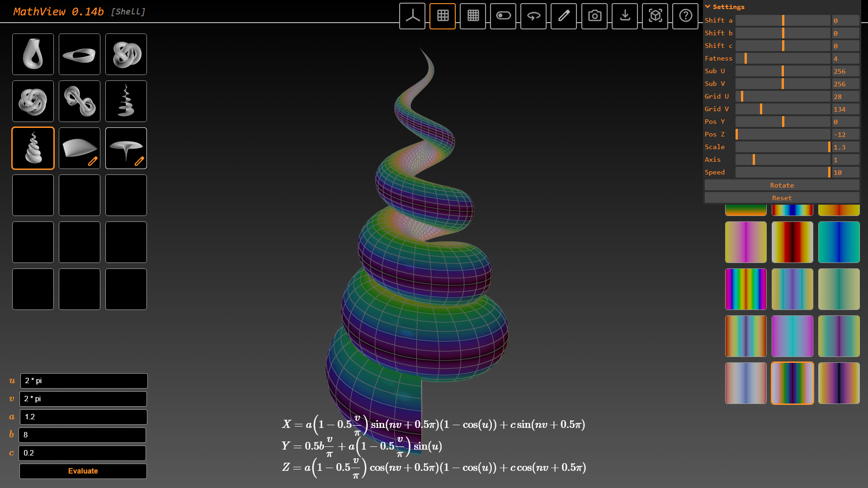Image resolution: width=868 pixels, height=488 pixels.
Task: Select the Klein bottle shape thumbnail
Action: [x=33, y=54]
